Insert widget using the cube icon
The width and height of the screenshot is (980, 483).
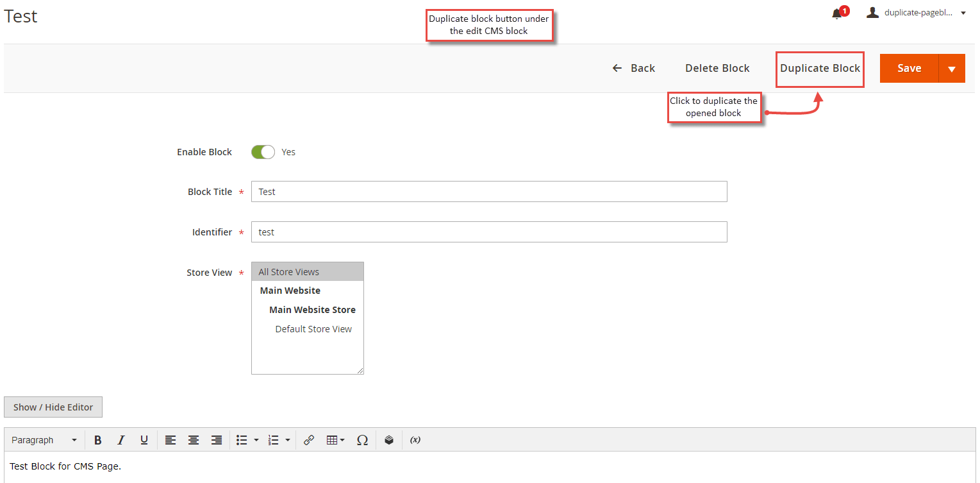point(389,440)
